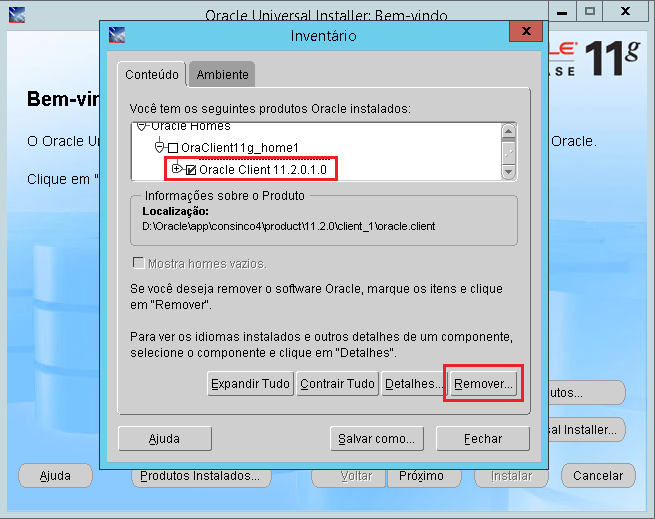The height and width of the screenshot is (519, 655).
Task: Minimize the Oracle Universal Installer window
Action: coord(562,11)
